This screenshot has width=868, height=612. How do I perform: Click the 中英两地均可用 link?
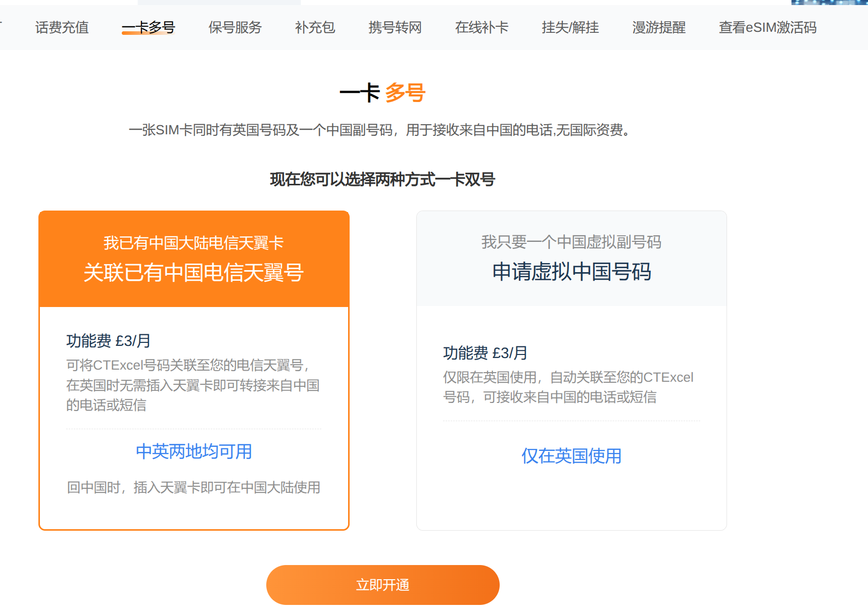pyautogui.click(x=194, y=451)
